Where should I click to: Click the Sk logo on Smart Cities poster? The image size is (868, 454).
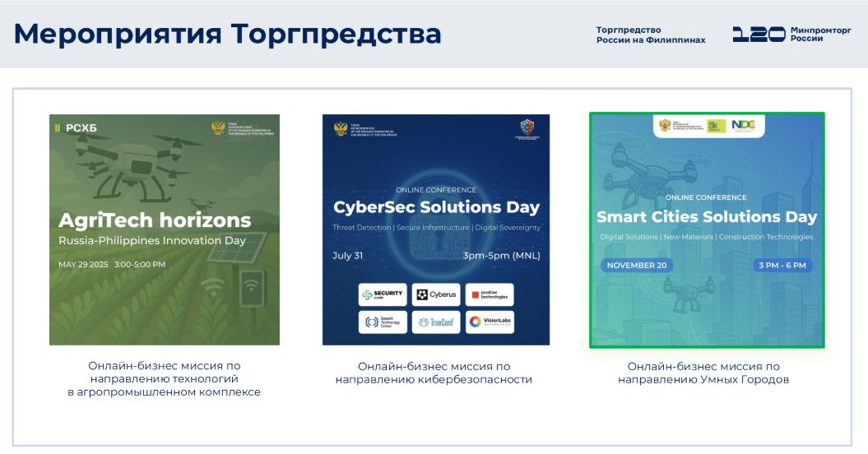point(717,126)
